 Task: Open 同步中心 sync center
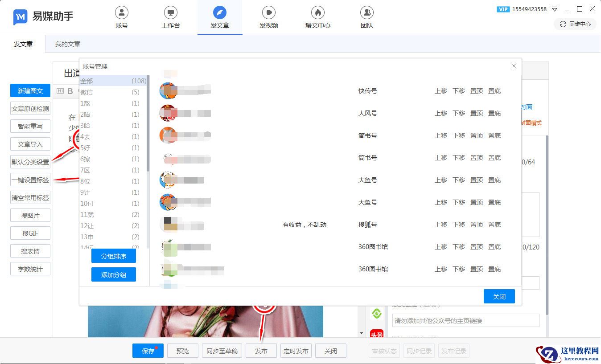[x=575, y=24]
